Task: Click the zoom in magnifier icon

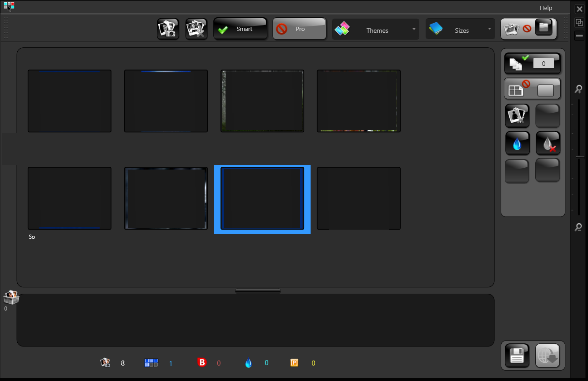Action: coord(578,89)
